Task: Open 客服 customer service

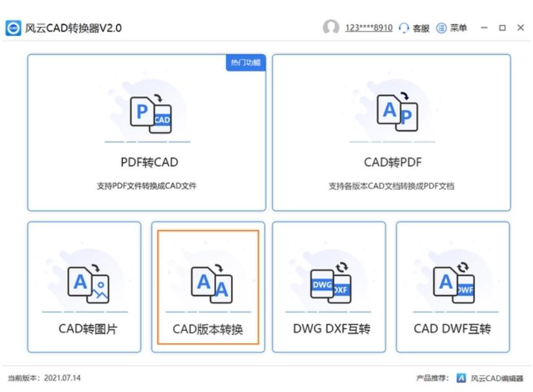Action: coord(421,28)
